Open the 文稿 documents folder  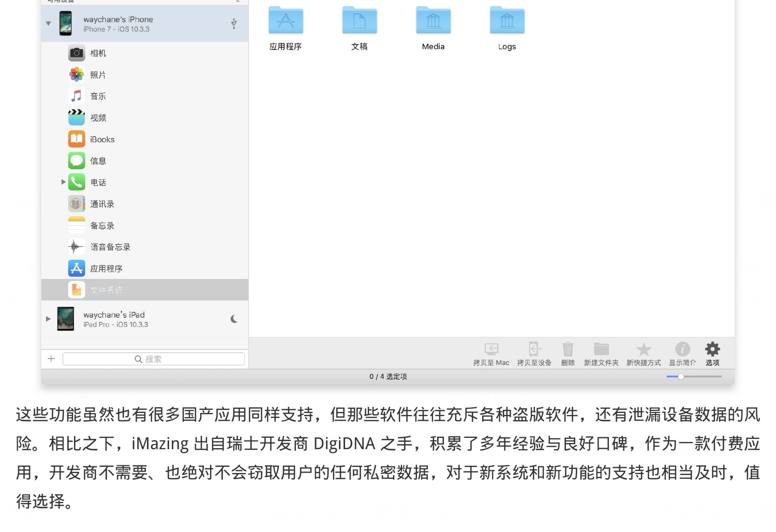point(360,21)
